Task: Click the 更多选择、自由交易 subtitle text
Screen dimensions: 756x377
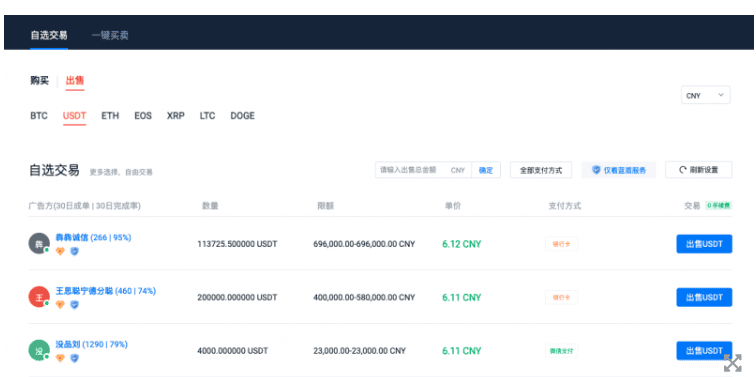Action: click(x=121, y=172)
